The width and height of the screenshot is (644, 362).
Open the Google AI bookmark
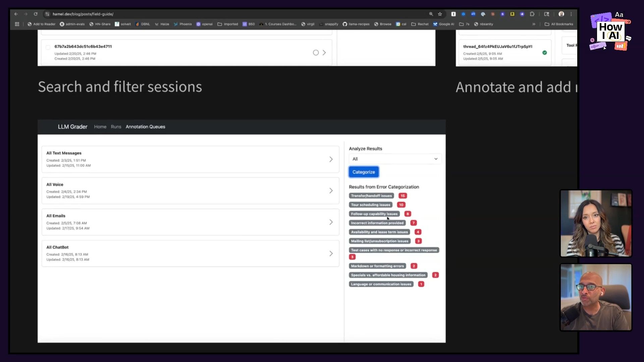(x=443, y=24)
